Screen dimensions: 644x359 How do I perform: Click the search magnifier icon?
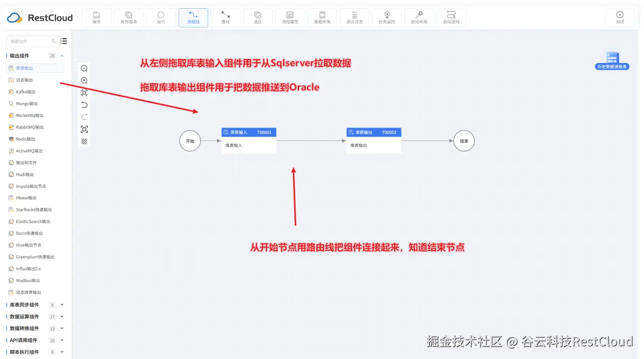click(x=53, y=41)
